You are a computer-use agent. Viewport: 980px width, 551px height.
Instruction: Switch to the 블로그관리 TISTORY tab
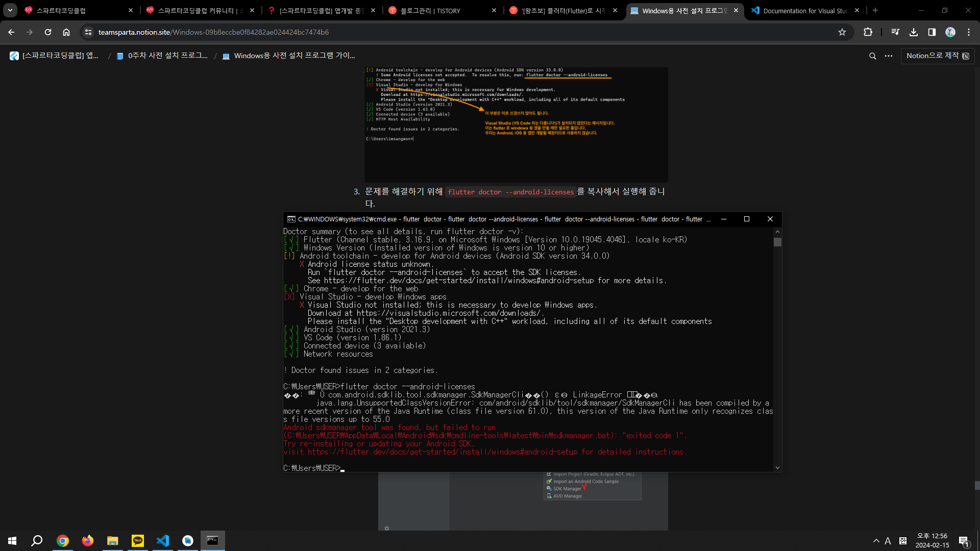442,10
